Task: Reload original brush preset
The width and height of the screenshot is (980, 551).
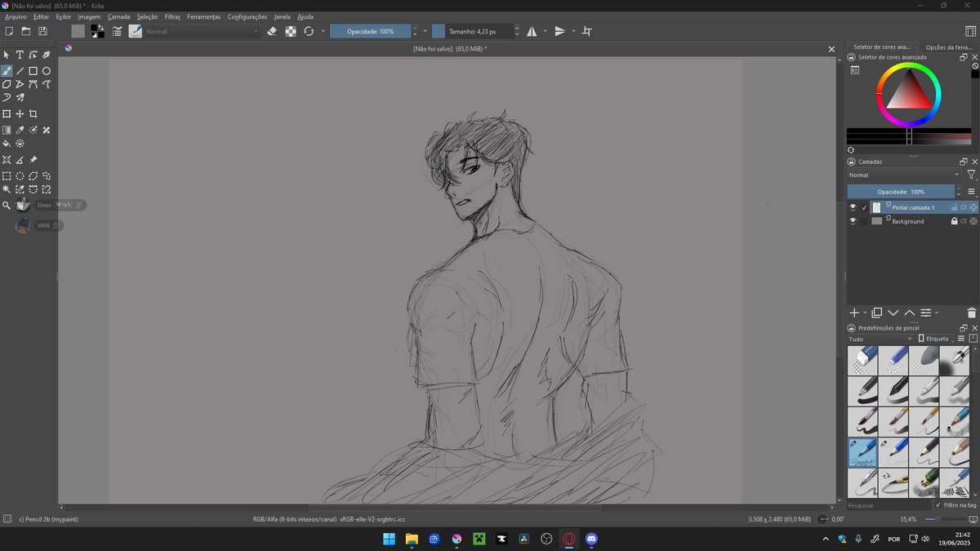Action: (309, 31)
